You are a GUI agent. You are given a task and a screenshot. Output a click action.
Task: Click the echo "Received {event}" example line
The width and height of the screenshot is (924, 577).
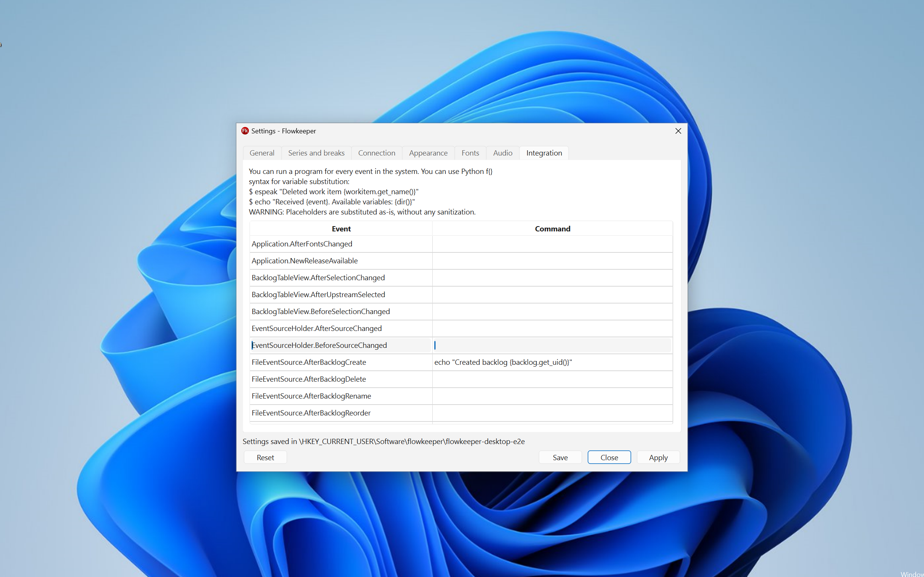click(x=332, y=202)
